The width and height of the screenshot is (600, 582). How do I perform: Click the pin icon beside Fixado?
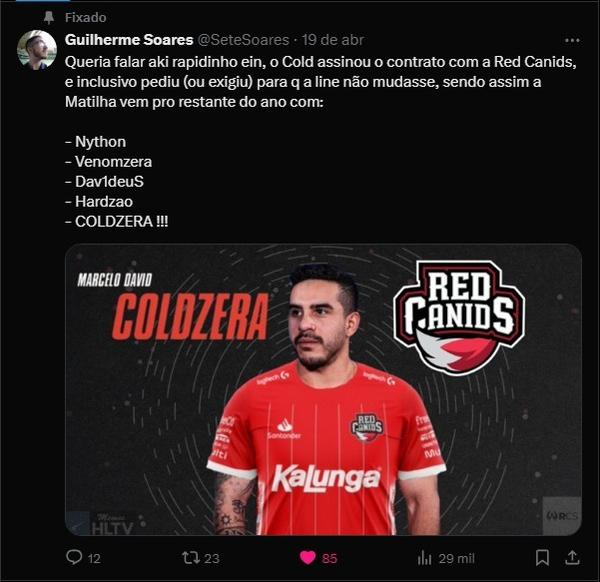tap(49, 18)
